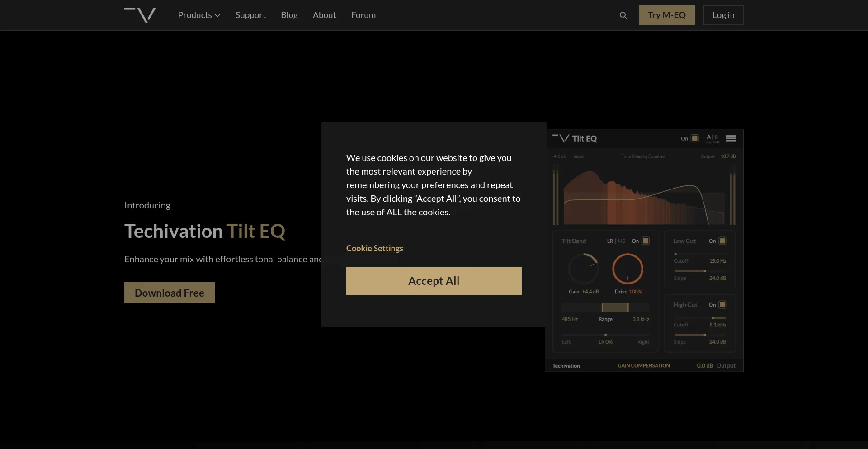The width and height of the screenshot is (868, 449).
Task: Visit the Forum page
Action: (x=363, y=15)
